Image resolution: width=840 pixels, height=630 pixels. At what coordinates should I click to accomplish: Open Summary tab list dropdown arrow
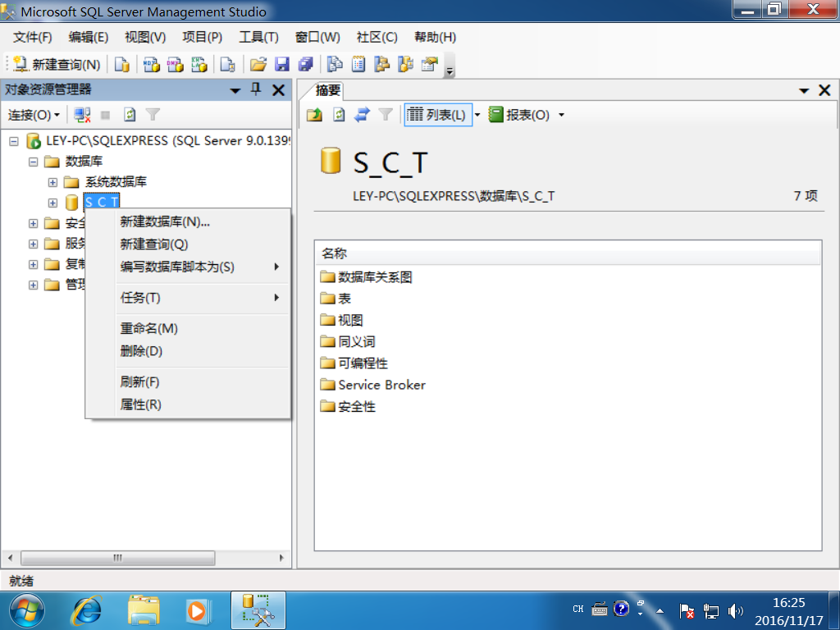804,90
